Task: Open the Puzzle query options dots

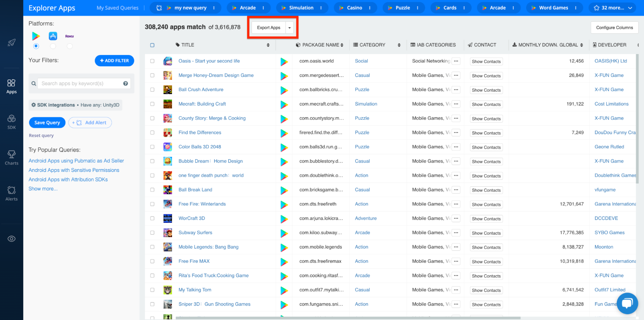Action: tap(418, 8)
